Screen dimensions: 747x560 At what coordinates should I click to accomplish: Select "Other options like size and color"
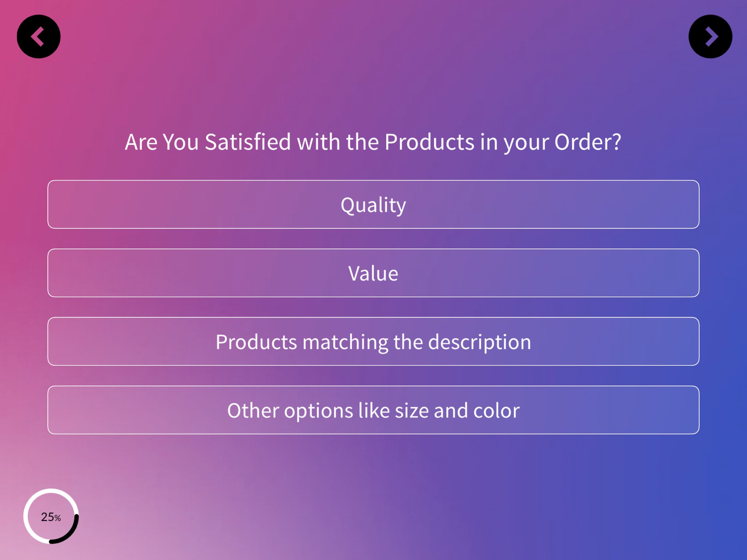pyautogui.click(x=373, y=410)
